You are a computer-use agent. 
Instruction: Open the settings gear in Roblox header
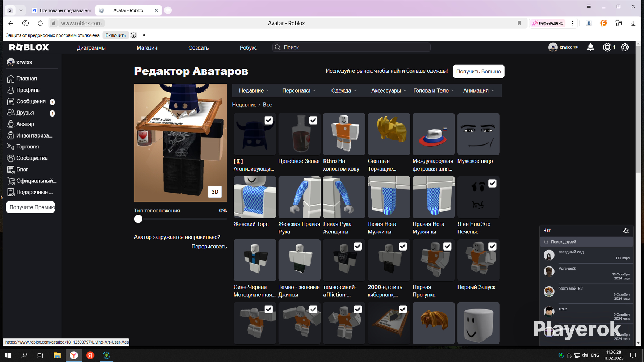625,47
